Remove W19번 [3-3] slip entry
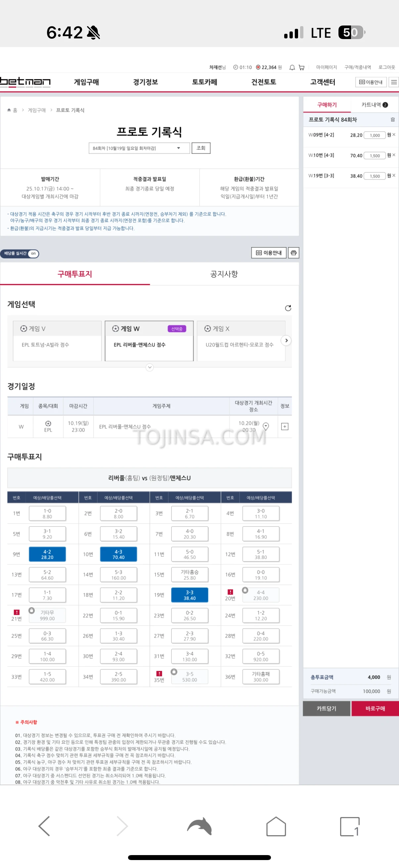Screen dimensions: 399x868 (394, 175)
